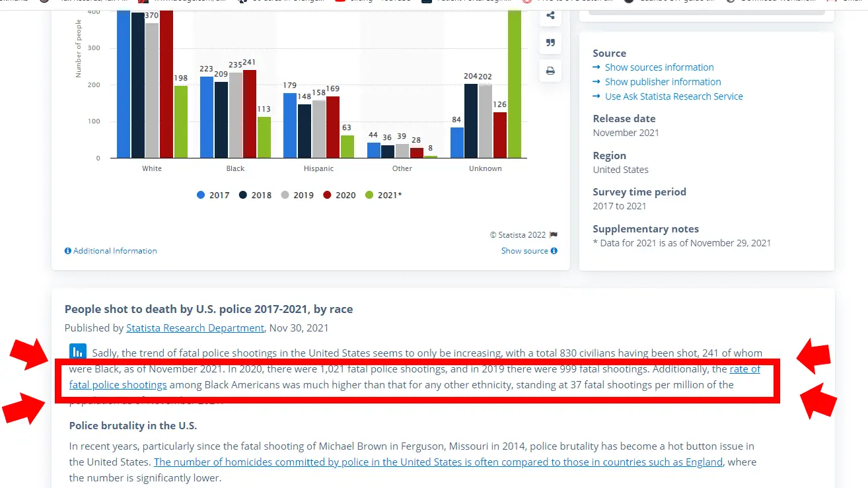Viewport: 868px width, 488px height.
Task: Click the share icon beside the chart
Action: tap(550, 16)
